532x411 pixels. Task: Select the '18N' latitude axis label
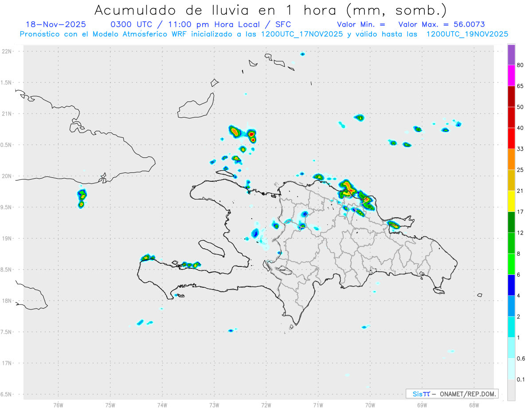7,301
